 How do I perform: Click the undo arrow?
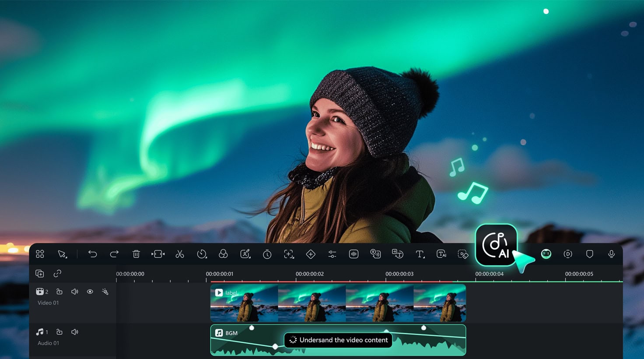click(x=92, y=254)
